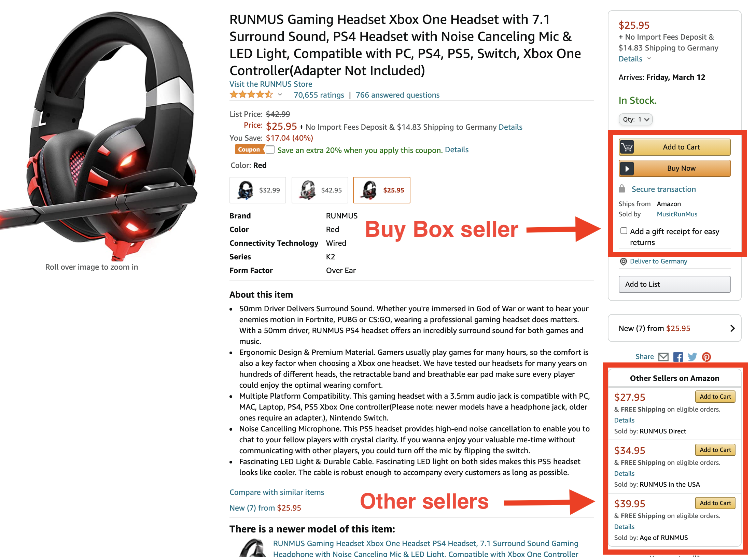756x557 pixels.
Task: Expand the Details shipping chevron in buy box
Action: point(649,59)
